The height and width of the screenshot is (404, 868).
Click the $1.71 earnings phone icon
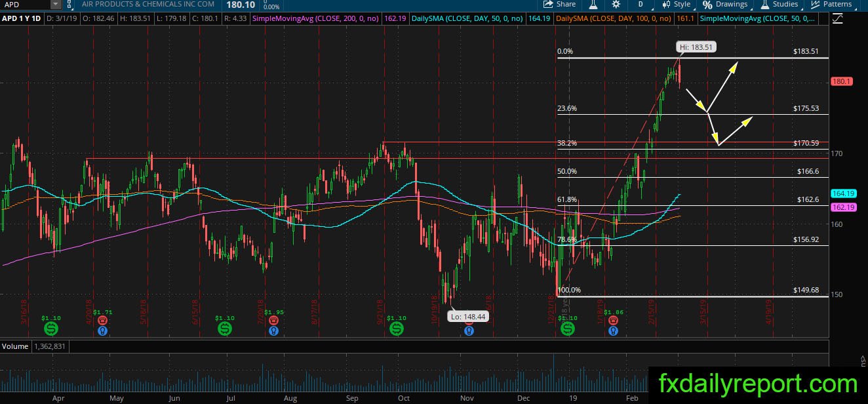[x=103, y=321]
